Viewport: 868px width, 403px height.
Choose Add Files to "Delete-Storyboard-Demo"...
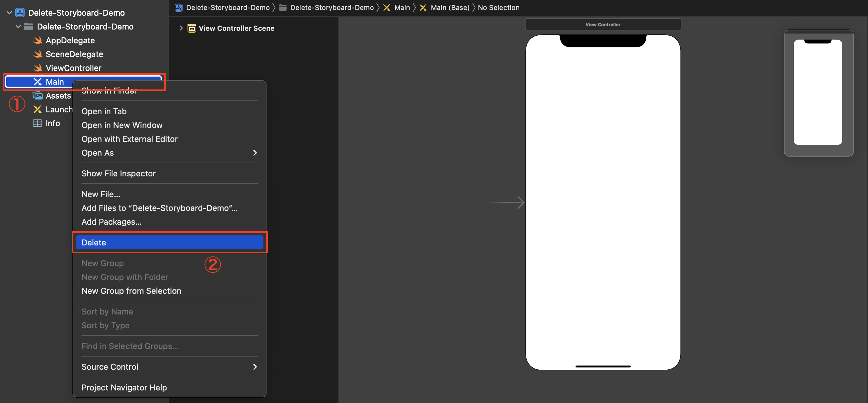tap(169, 208)
